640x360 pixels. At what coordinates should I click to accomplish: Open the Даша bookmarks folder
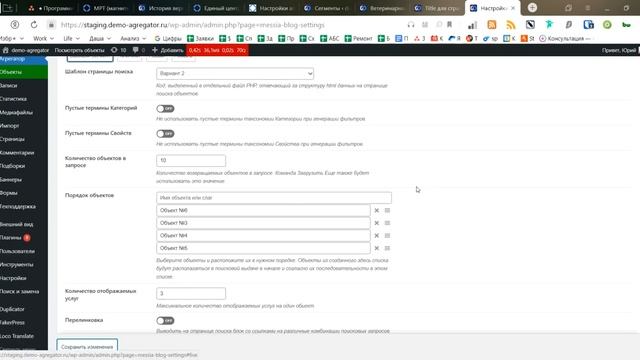click(x=100, y=38)
